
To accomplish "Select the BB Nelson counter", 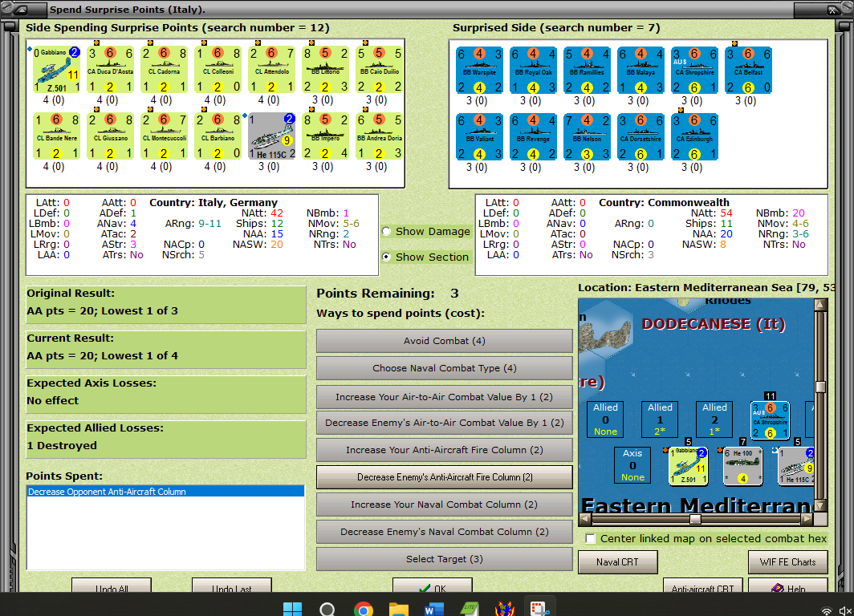I will tap(588, 137).
